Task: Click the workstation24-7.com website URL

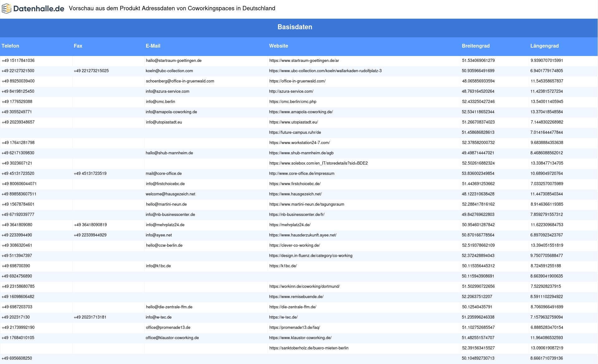Action: pyautogui.click(x=300, y=143)
